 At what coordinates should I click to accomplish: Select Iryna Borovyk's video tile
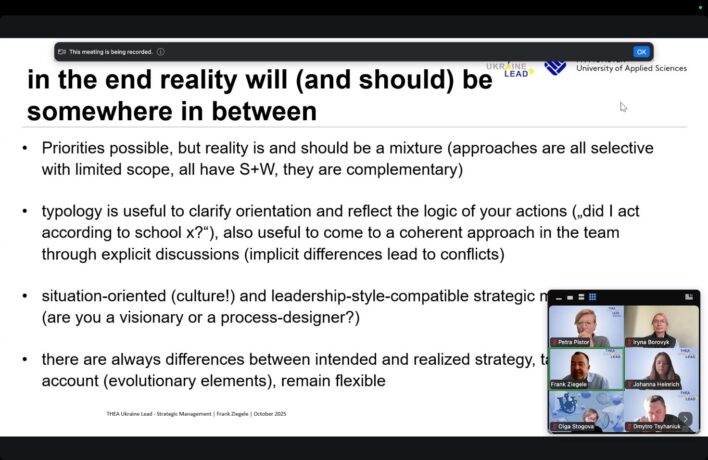(x=661, y=326)
